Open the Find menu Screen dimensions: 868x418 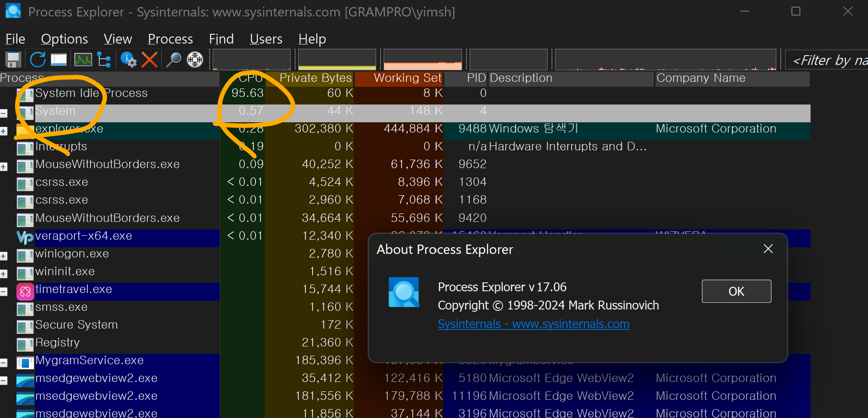point(221,39)
